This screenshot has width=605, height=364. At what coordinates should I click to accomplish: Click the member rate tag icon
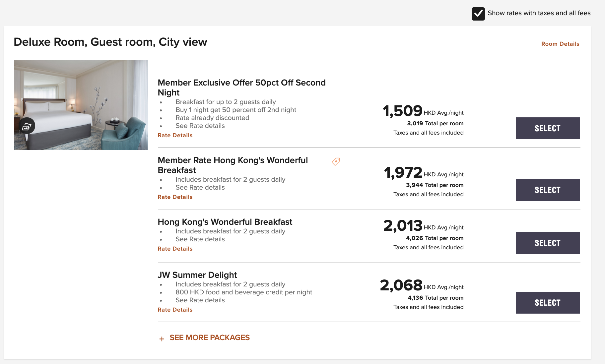coord(336,161)
